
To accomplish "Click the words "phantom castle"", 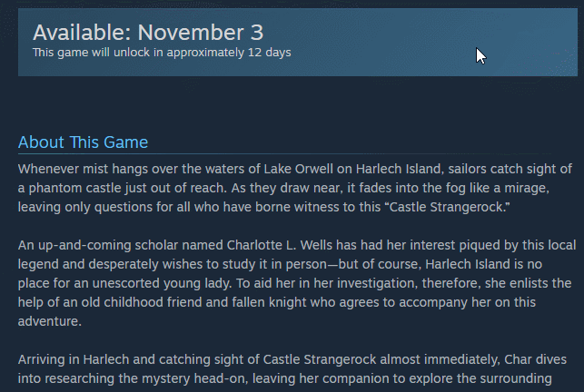I will [74, 188].
